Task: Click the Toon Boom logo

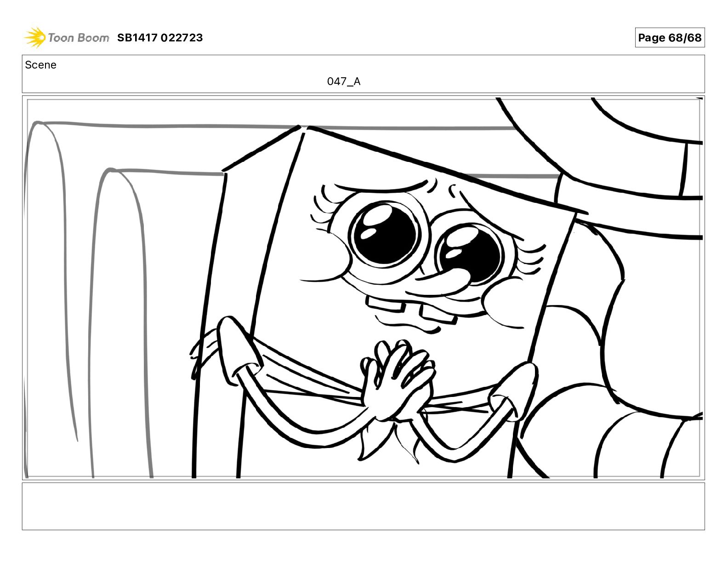Action: (67, 38)
